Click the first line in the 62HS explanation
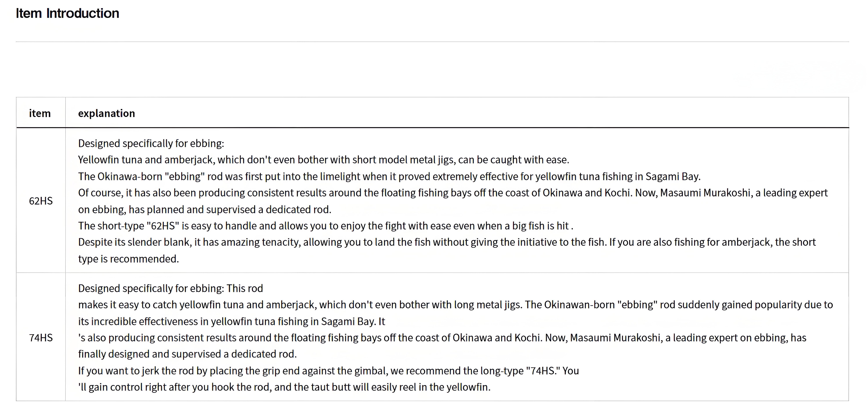This screenshot has width=868, height=408. click(x=151, y=143)
